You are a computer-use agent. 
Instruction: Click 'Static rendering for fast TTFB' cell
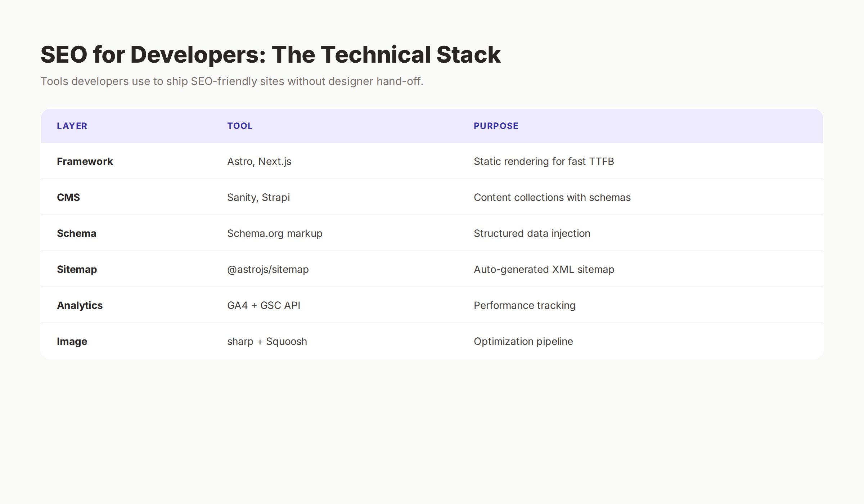(x=640, y=161)
